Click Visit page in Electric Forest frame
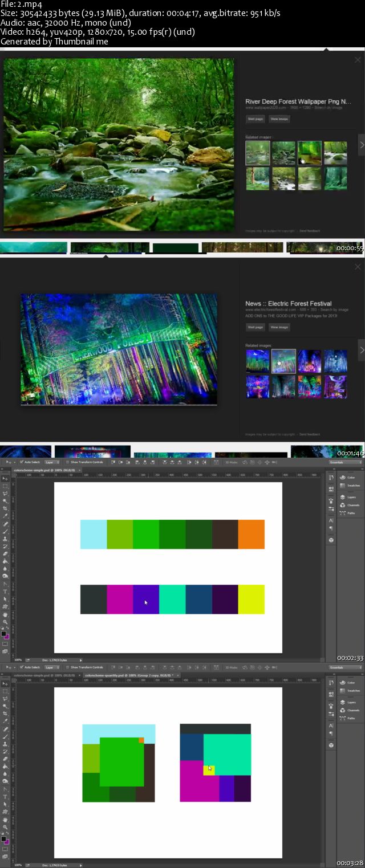The height and width of the screenshot is (868, 365). point(255,327)
